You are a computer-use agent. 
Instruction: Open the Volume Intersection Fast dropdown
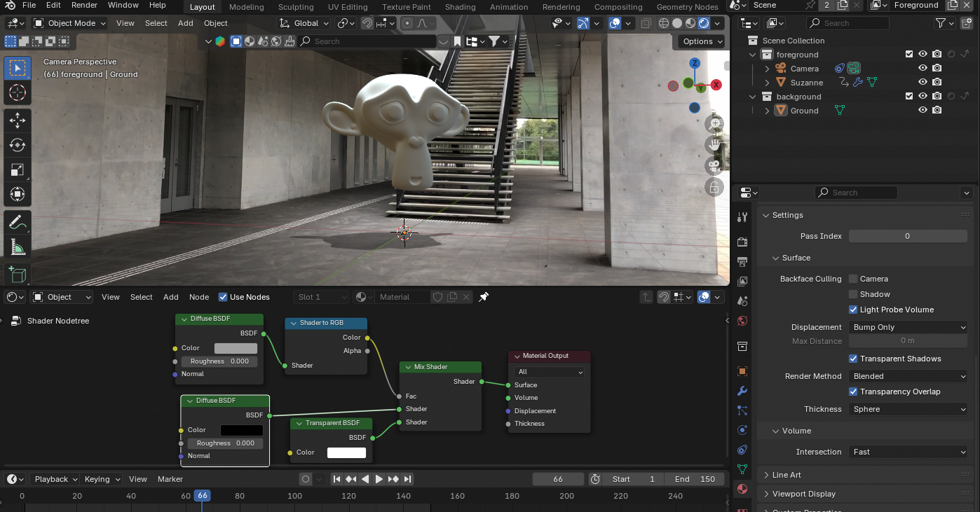(x=908, y=452)
